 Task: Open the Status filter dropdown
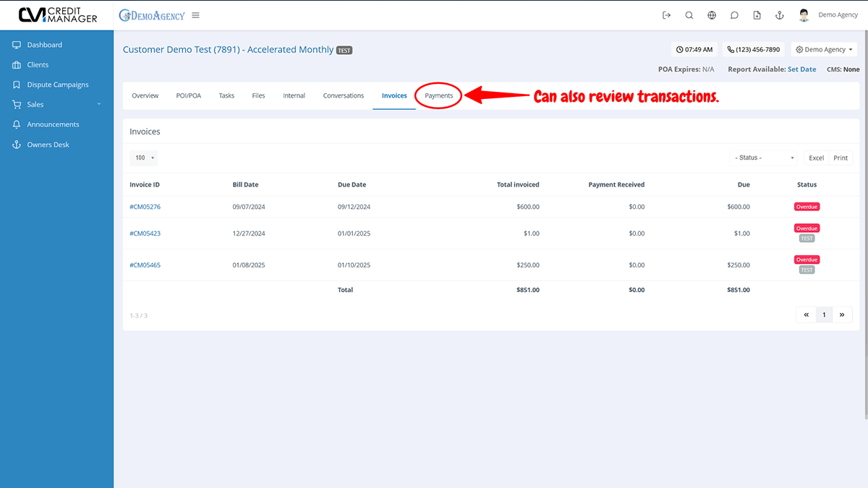pyautogui.click(x=763, y=158)
